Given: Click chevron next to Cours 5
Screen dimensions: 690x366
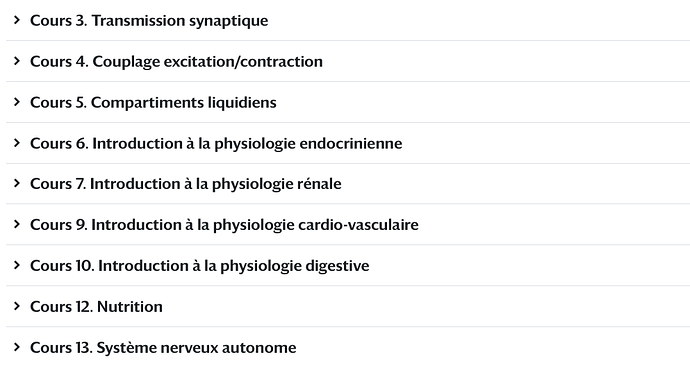Looking at the screenshot, I should pyautogui.click(x=17, y=102).
